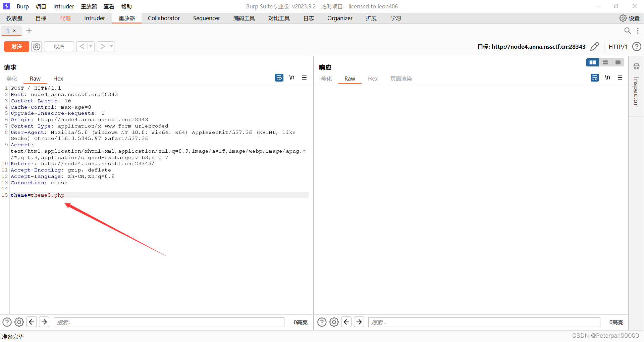Open request search settings gear
Screen dimensions: 644x342
[19, 322]
